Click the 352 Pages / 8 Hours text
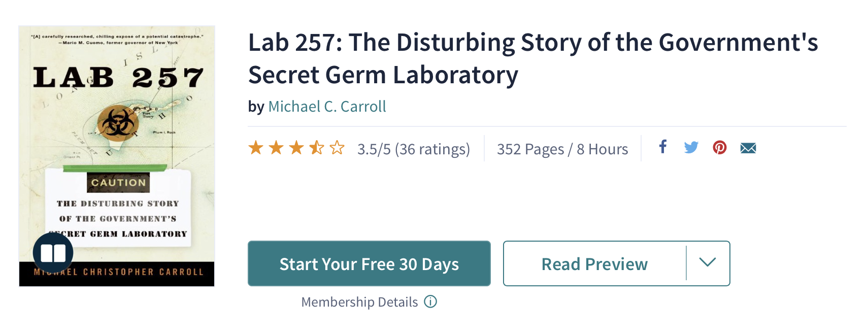 click(562, 149)
